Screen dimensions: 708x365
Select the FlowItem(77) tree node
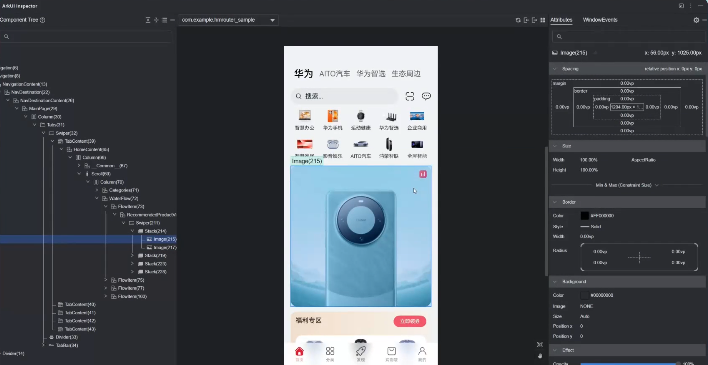pos(128,288)
